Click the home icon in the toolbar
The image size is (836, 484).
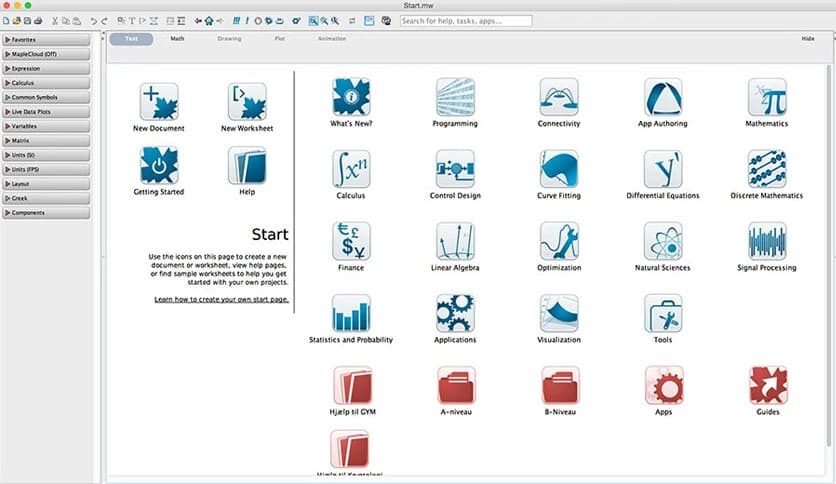click(209, 20)
